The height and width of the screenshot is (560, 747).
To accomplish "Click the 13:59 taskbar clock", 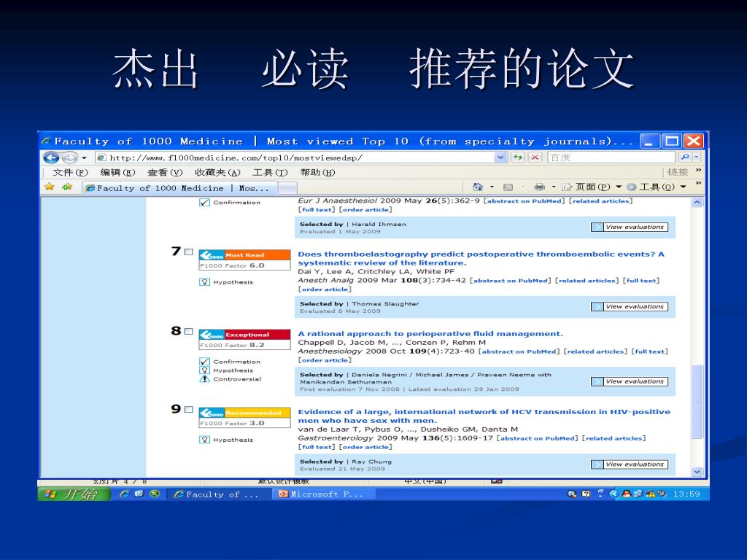I will (x=686, y=494).
